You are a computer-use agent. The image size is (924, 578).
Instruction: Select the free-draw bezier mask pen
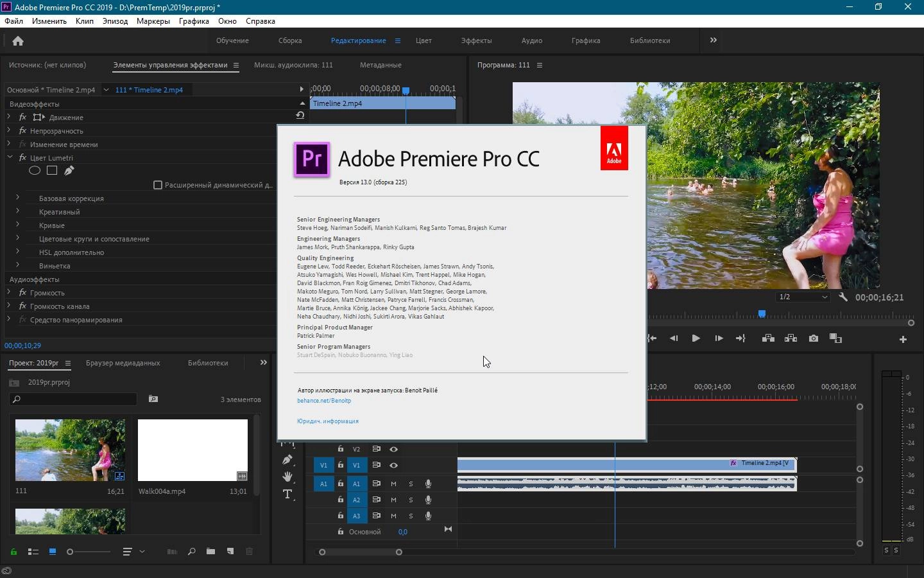(x=69, y=171)
